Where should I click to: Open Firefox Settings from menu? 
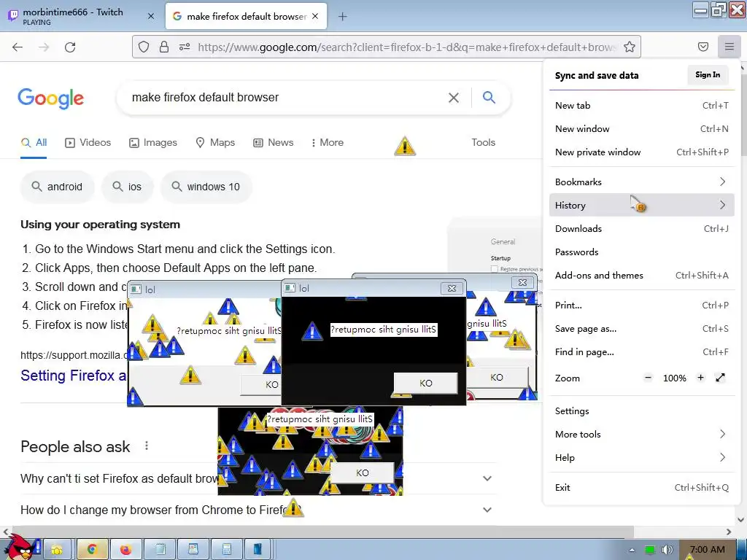(x=641, y=411)
